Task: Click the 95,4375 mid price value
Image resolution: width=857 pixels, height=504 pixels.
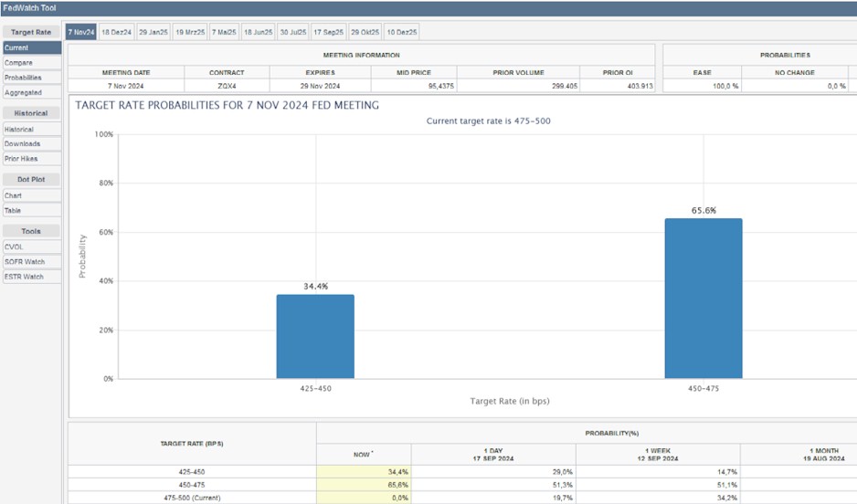Action: (x=440, y=86)
